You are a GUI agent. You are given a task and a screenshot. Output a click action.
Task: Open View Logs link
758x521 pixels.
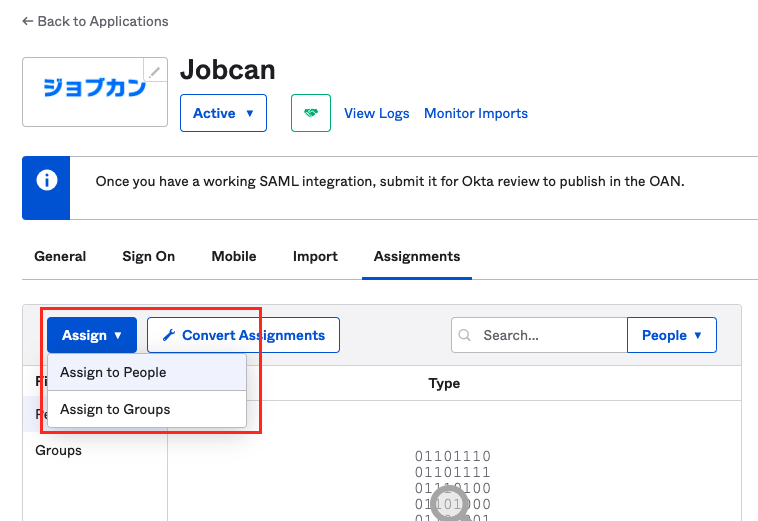click(x=377, y=113)
